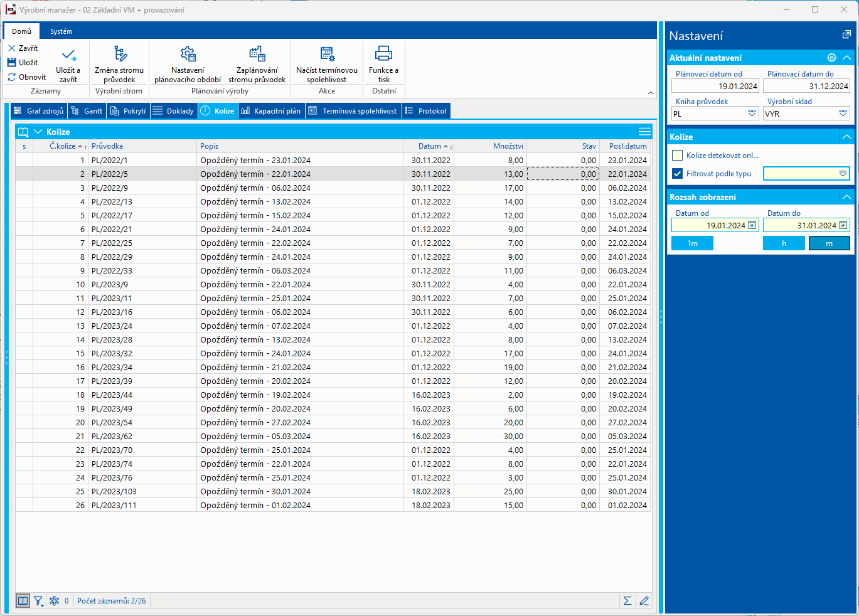This screenshot has width=859, height=616.
Task: Open the Systém ribbon tab
Action: 61,31
